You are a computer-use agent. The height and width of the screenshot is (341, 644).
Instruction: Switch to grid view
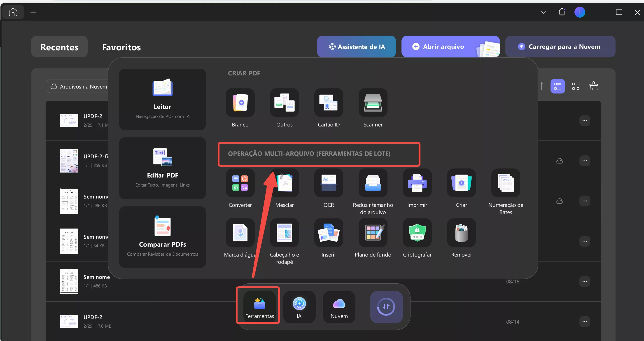576,86
